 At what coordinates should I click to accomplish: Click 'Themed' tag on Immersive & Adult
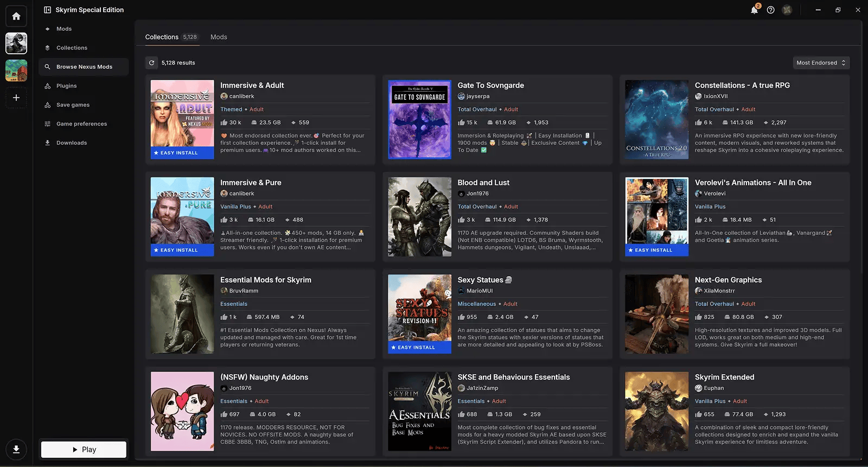231,109
